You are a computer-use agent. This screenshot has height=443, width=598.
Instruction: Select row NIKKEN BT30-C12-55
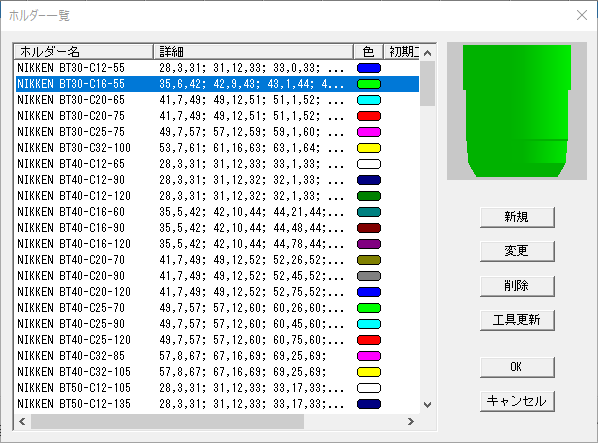point(217,68)
